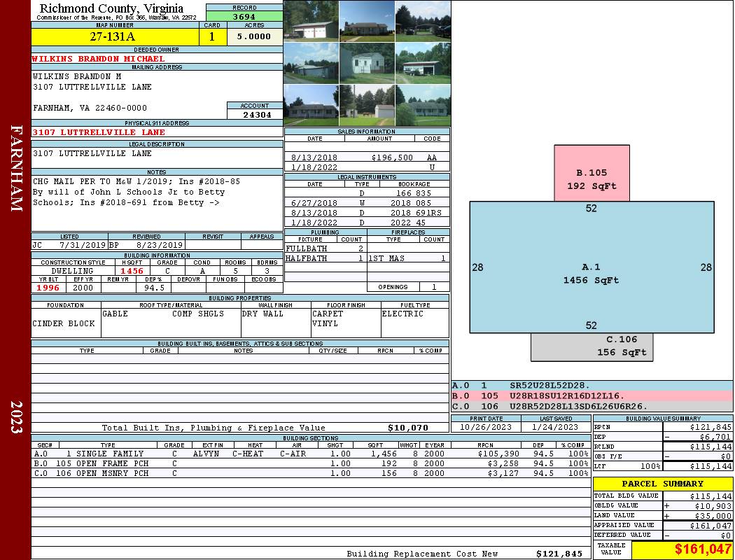Screen dimensions: 735x560
Task: Click fuel type ELECTRIC
Action: (x=402, y=314)
